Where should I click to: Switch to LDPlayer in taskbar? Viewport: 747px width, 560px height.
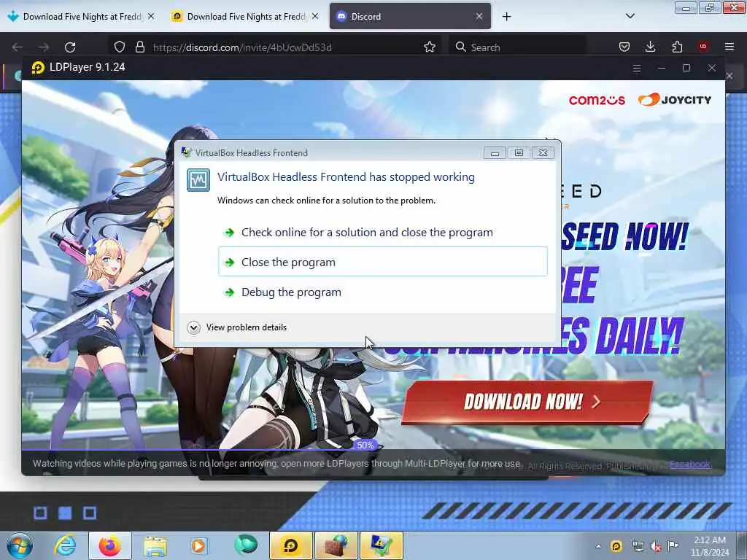point(290,545)
